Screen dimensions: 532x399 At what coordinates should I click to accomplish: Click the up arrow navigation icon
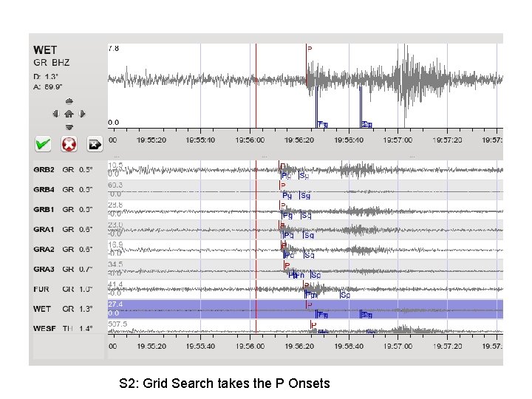coord(69,100)
